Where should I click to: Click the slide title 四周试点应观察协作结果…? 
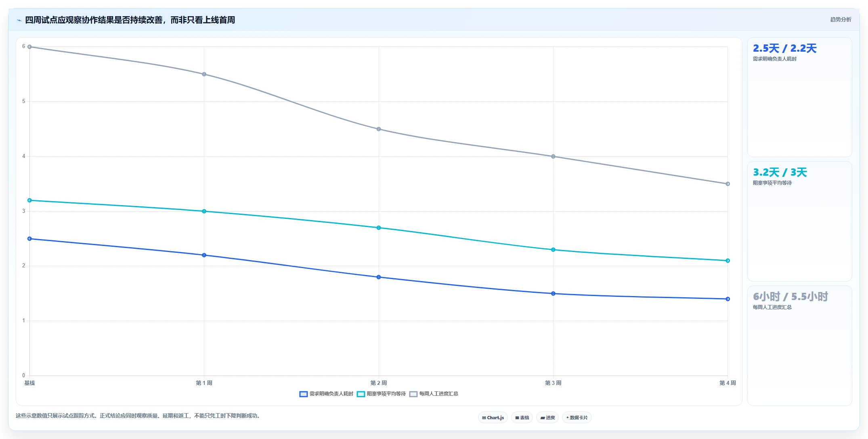pos(130,20)
